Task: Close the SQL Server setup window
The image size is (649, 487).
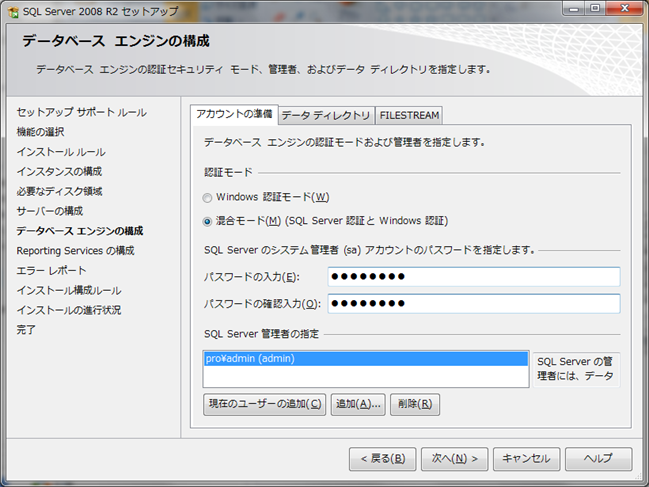Action: (x=624, y=9)
